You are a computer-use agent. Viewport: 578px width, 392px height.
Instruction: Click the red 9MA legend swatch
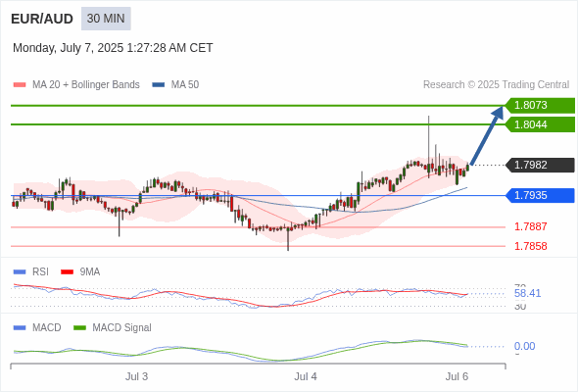67,272
